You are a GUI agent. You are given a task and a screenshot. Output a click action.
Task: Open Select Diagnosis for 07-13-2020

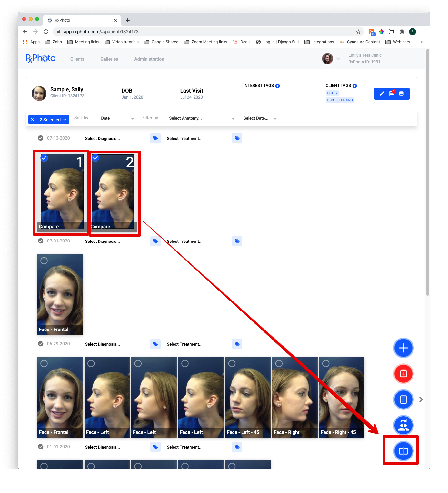click(x=103, y=139)
